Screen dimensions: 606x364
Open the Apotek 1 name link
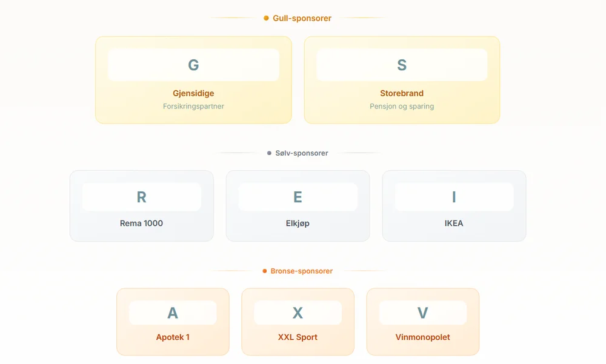(x=173, y=337)
